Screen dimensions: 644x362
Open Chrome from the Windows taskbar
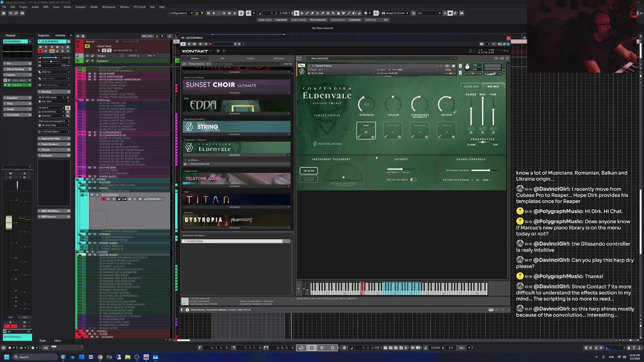tap(100, 357)
